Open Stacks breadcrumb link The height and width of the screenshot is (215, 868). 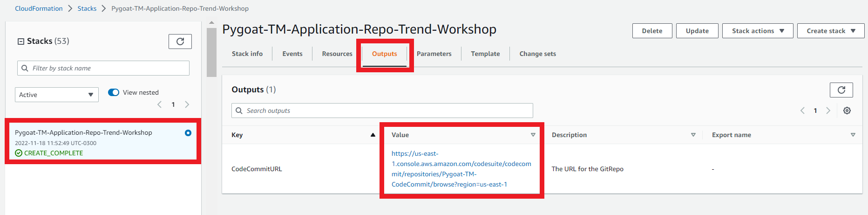tap(87, 8)
